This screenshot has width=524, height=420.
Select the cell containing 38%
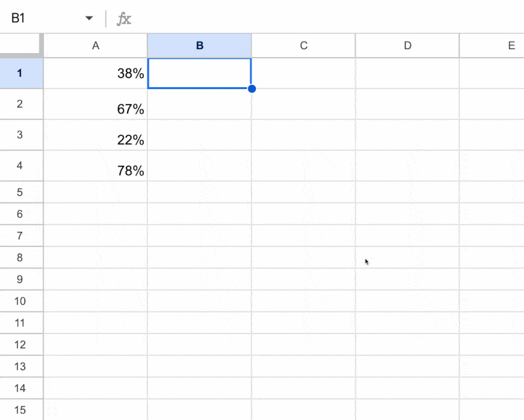coord(96,73)
